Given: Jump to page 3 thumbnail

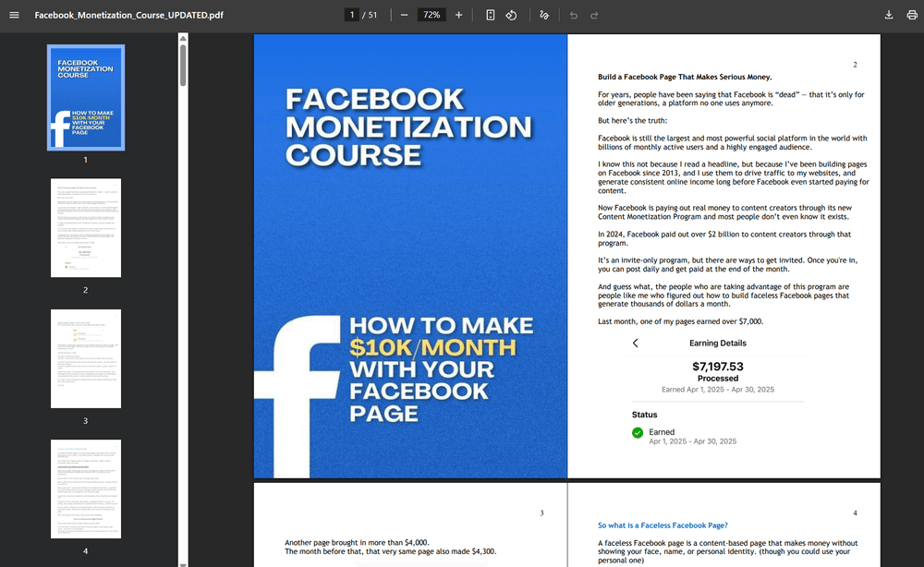Looking at the screenshot, I should click(86, 358).
